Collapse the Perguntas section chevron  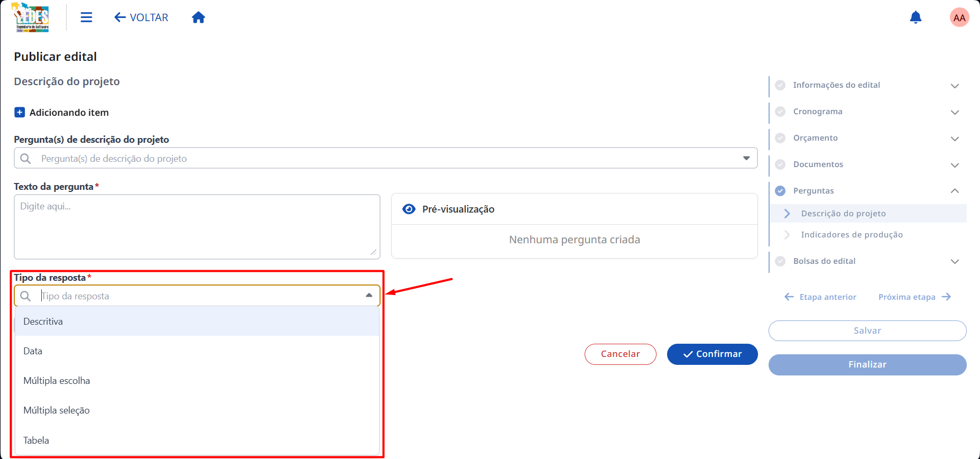(x=955, y=191)
